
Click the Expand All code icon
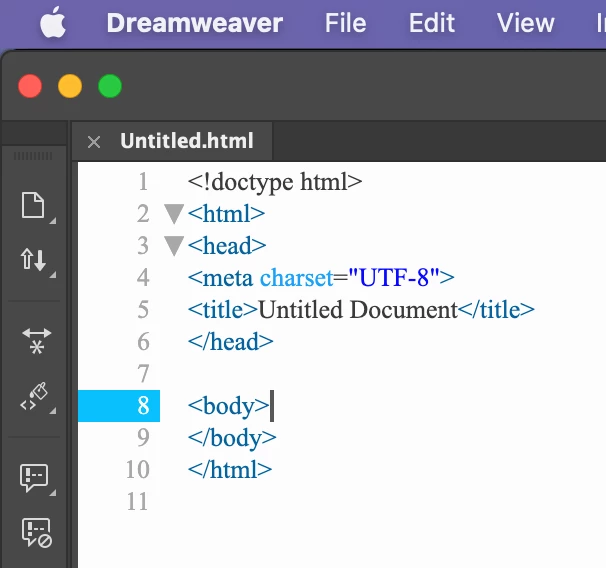point(37,340)
